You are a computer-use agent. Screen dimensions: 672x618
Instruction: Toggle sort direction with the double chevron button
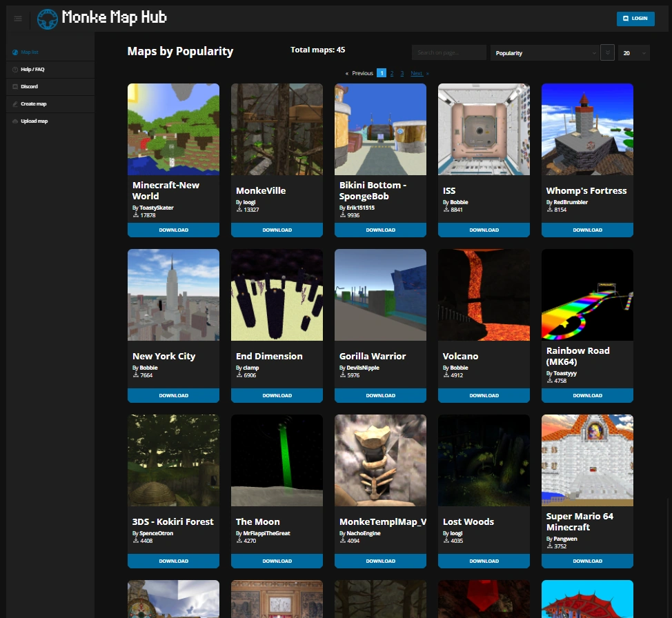608,52
